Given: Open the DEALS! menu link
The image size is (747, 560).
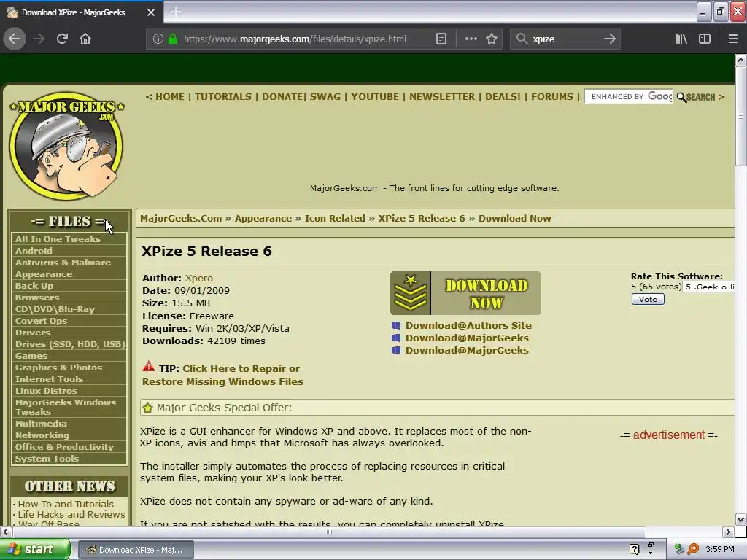Looking at the screenshot, I should click(503, 97).
